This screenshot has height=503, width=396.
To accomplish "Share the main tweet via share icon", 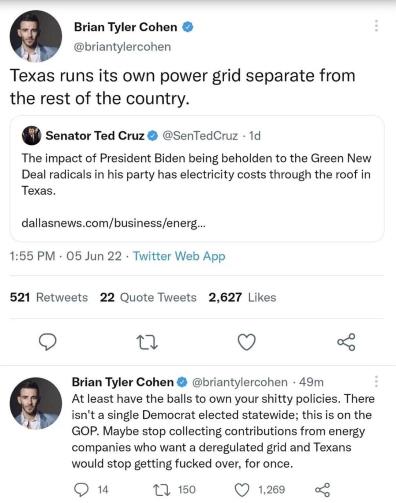I will (346, 342).
